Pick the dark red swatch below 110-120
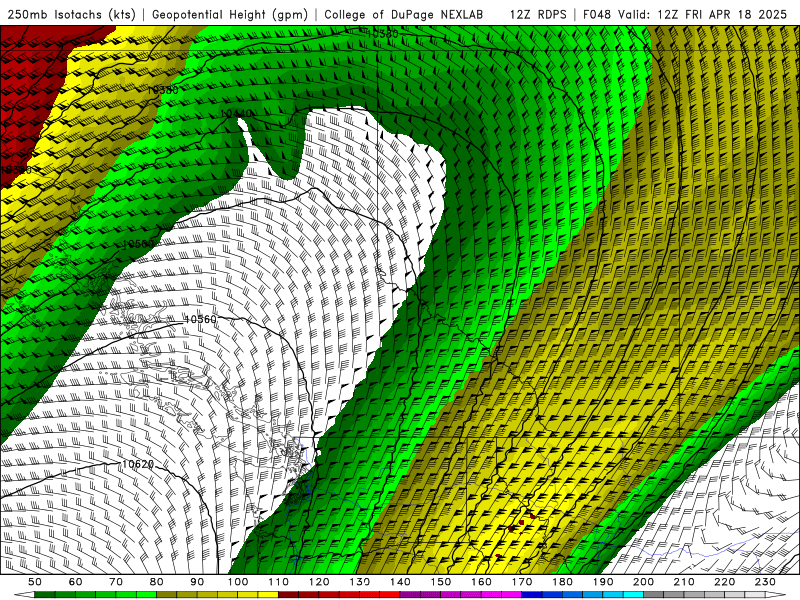Image resolution: width=800 pixels, height=600 pixels. tap(289, 595)
